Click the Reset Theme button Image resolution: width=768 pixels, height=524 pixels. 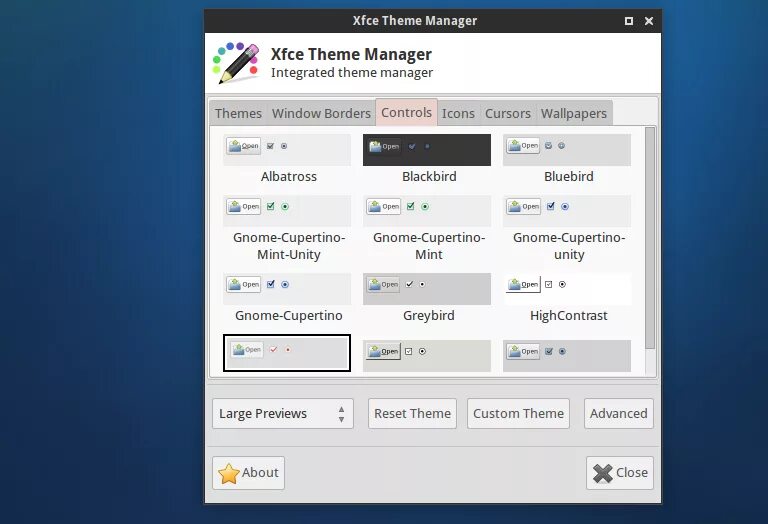tap(412, 414)
